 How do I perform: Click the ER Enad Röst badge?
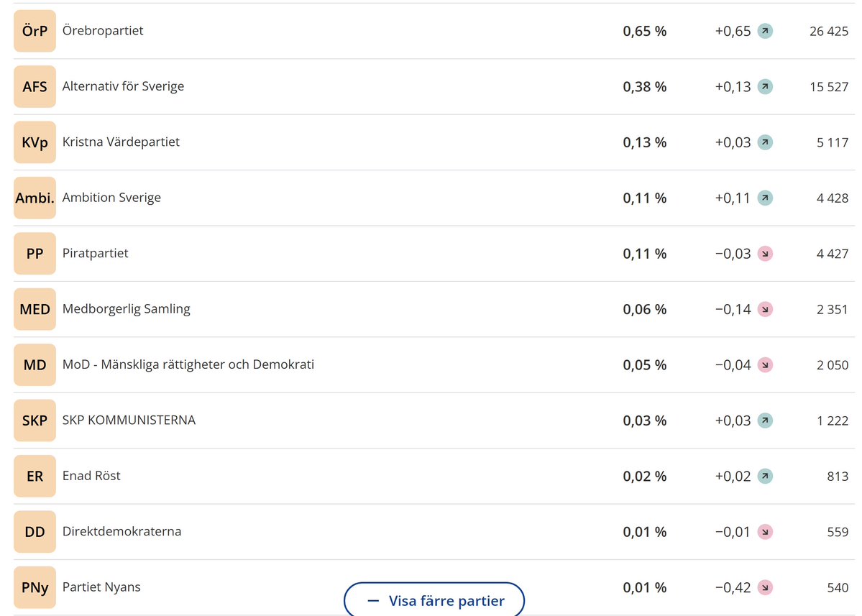click(x=35, y=476)
